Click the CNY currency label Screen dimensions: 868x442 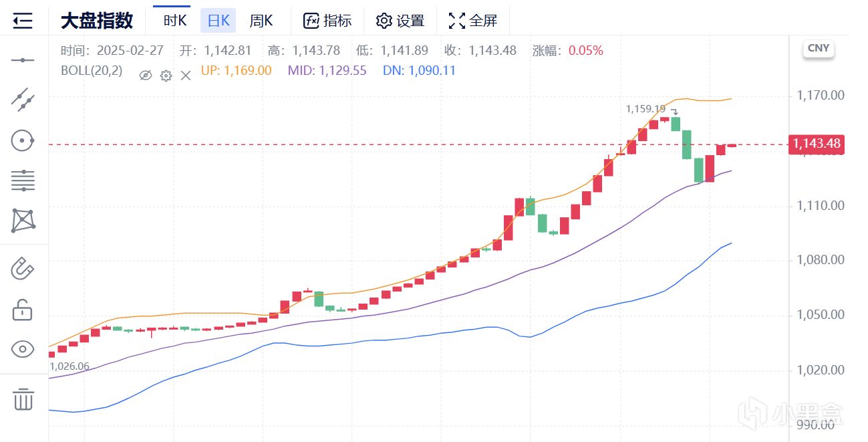[x=819, y=48]
